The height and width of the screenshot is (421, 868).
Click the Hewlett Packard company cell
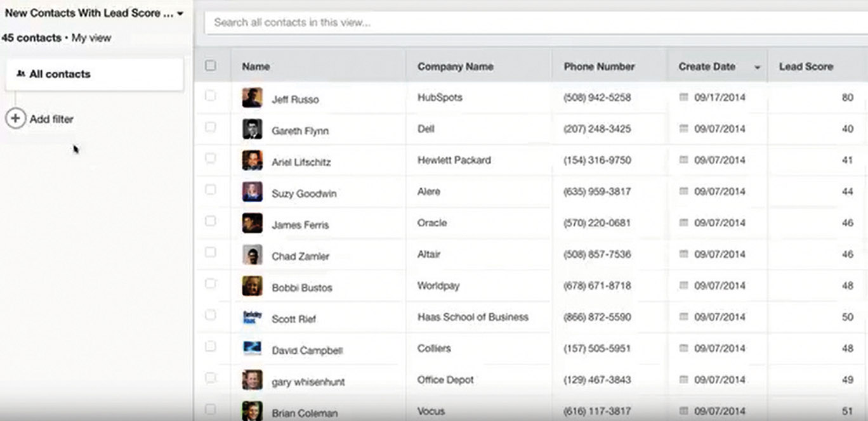coord(454,160)
